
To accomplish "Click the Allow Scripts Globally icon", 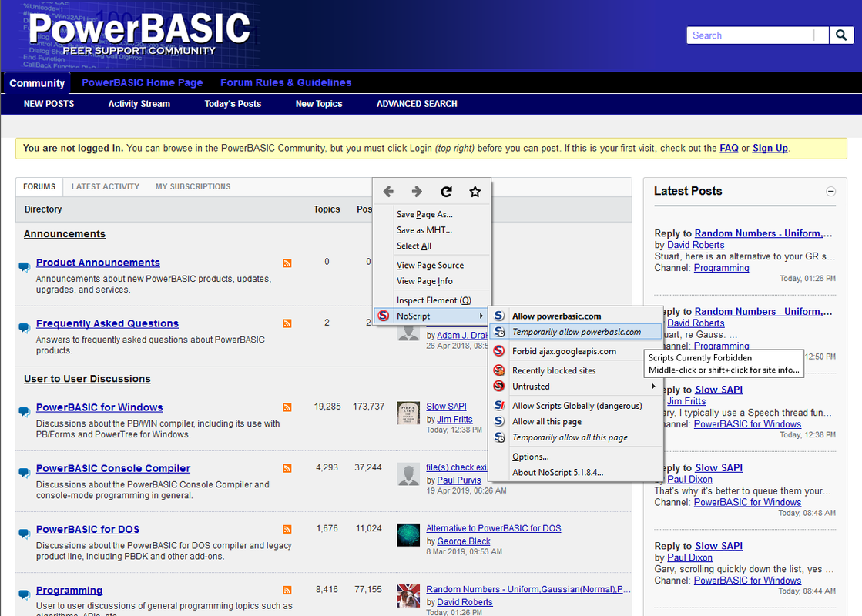I will (499, 406).
